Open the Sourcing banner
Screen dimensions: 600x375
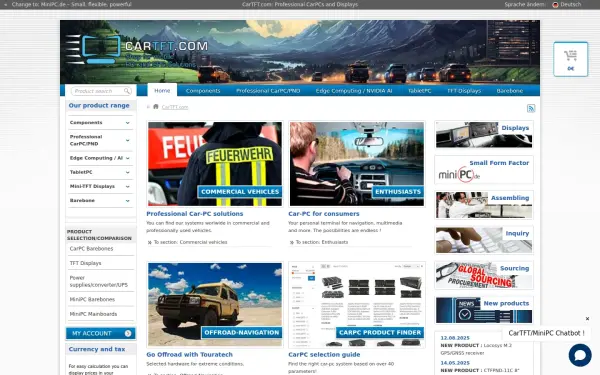[x=484, y=275]
